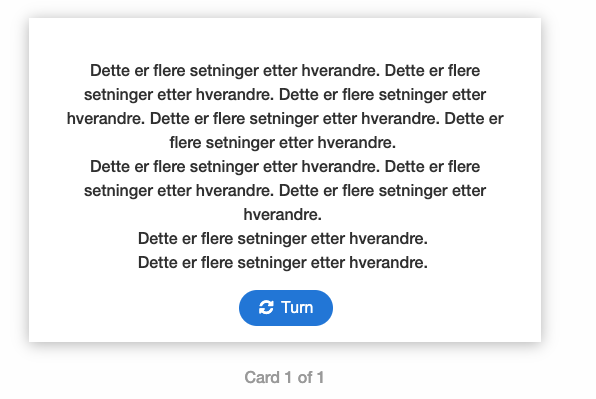596x399 pixels.
Task: Click the word 'of' in the card counter
Action: (x=305, y=377)
